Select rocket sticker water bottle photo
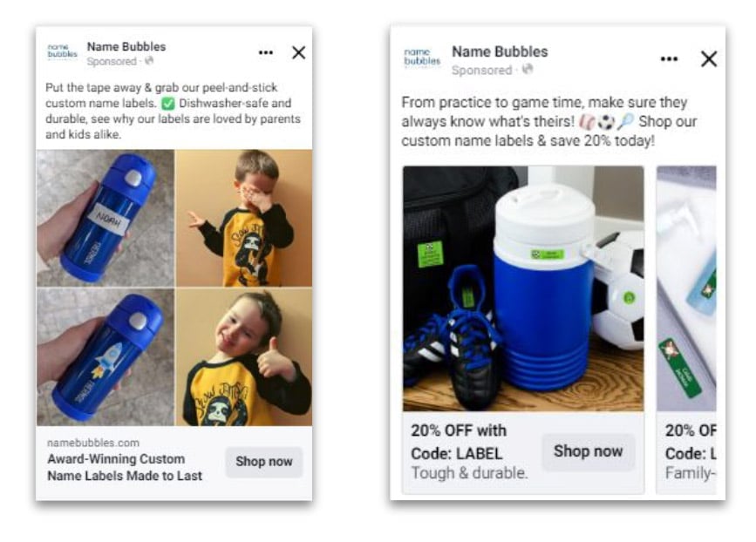756x542 pixels. pyautogui.click(x=106, y=357)
